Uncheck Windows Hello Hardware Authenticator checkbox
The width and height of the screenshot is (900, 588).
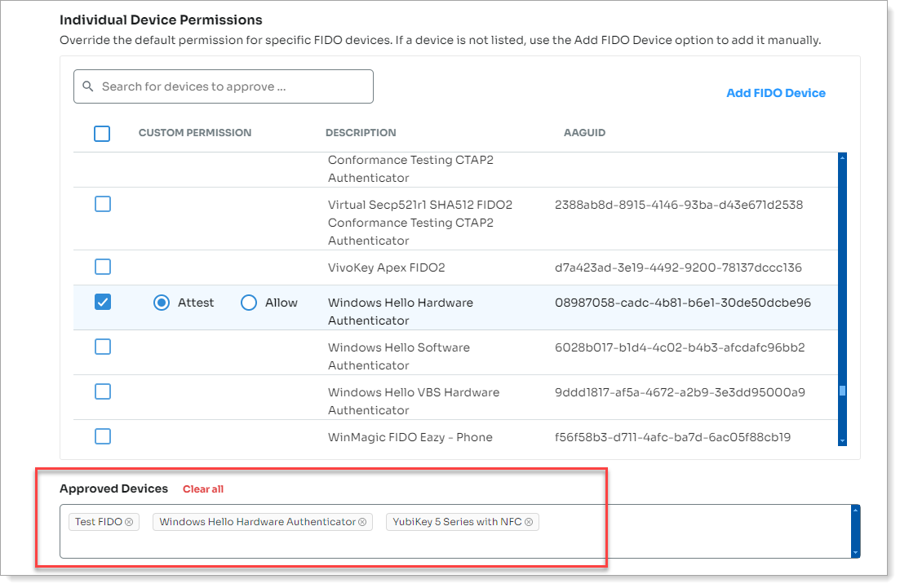pyautogui.click(x=103, y=303)
